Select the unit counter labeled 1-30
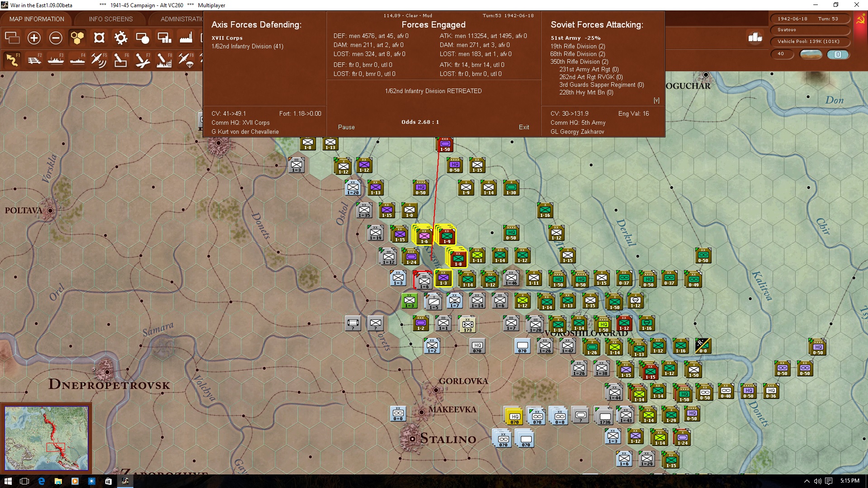 [511, 188]
